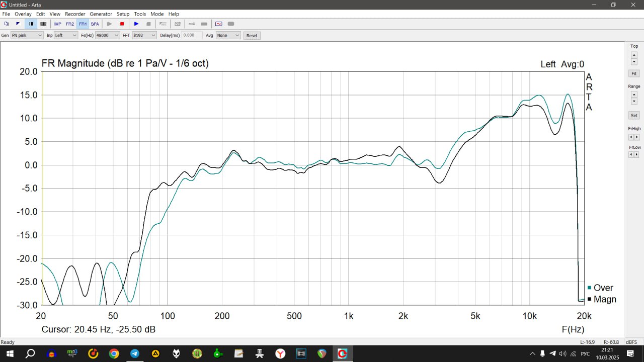Image resolution: width=644 pixels, height=362 pixels.
Task: Start generator with the blue play button
Action: point(136,24)
